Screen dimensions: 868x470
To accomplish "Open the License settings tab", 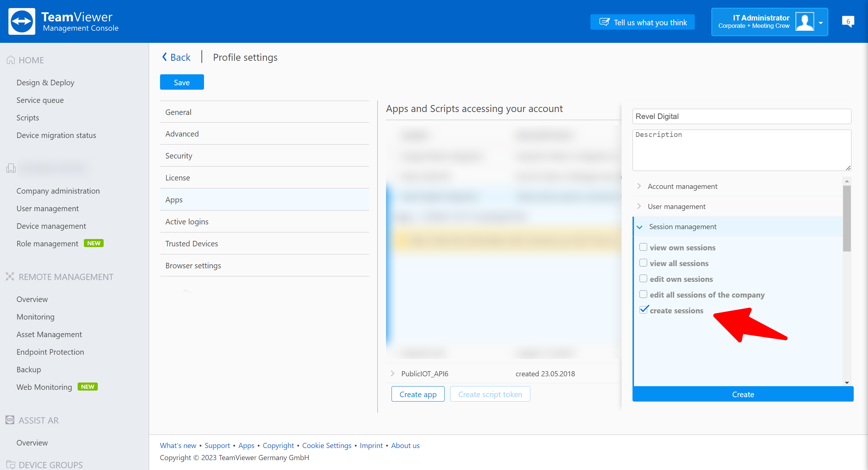I will click(264, 178).
